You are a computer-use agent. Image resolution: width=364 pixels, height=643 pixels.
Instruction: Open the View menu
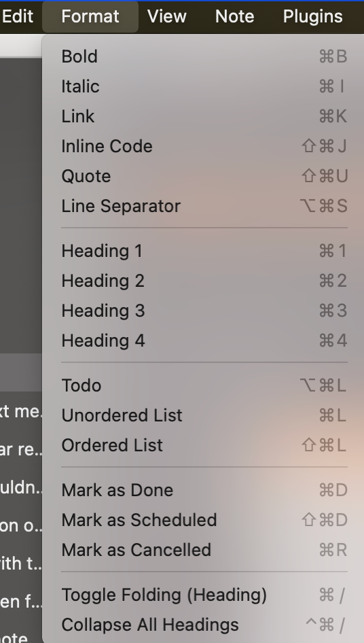click(167, 16)
